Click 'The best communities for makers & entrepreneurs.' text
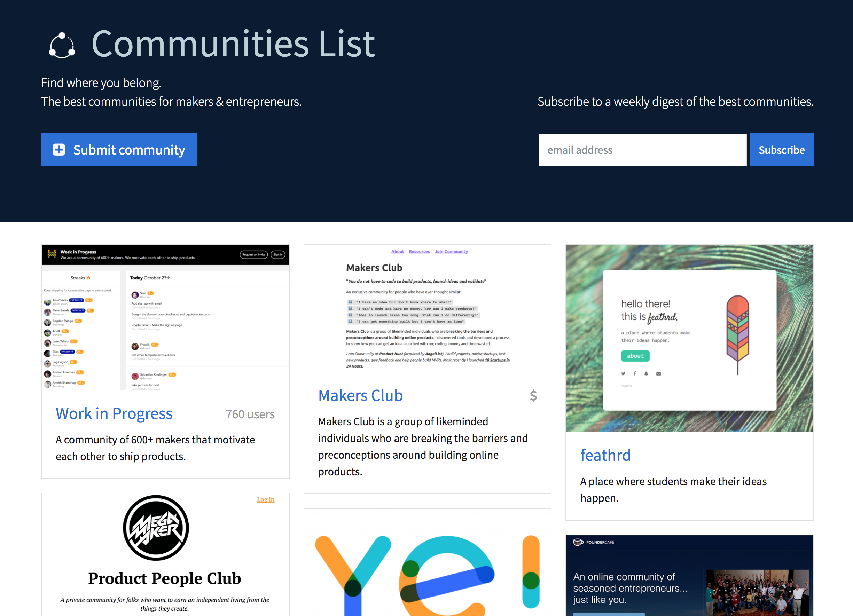The width and height of the screenshot is (853, 616). 172,102
